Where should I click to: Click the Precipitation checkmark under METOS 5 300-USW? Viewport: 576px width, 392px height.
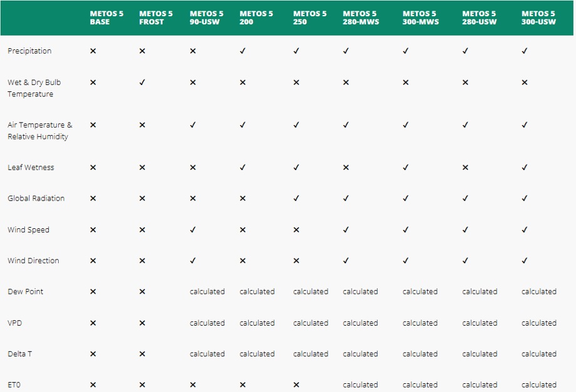click(x=525, y=51)
